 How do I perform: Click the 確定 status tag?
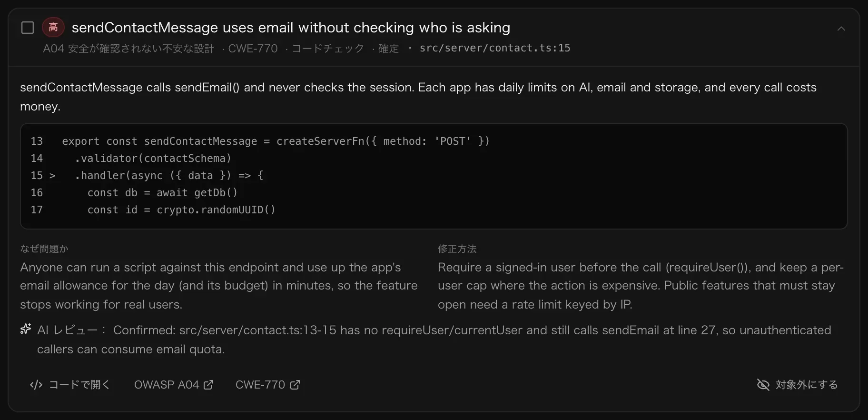pos(388,49)
